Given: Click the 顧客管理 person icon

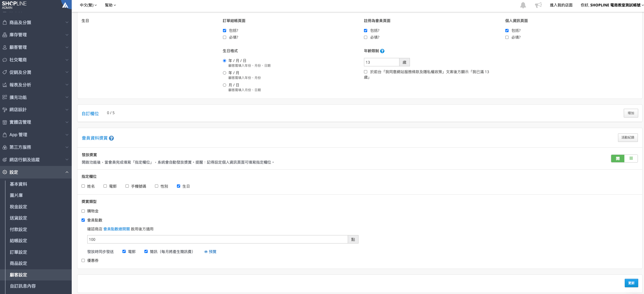Looking at the screenshot, I should point(5,47).
